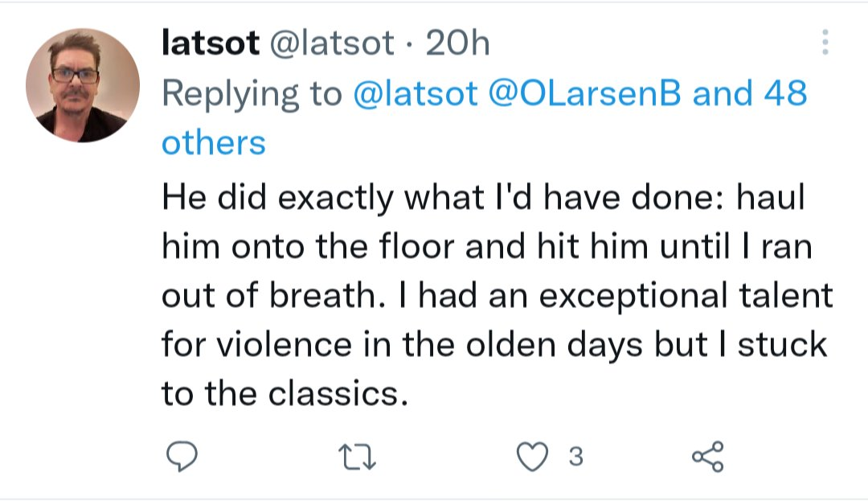The width and height of the screenshot is (868, 501).
Task: View latsot's profile picture avatar
Action: (x=83, y=85)
